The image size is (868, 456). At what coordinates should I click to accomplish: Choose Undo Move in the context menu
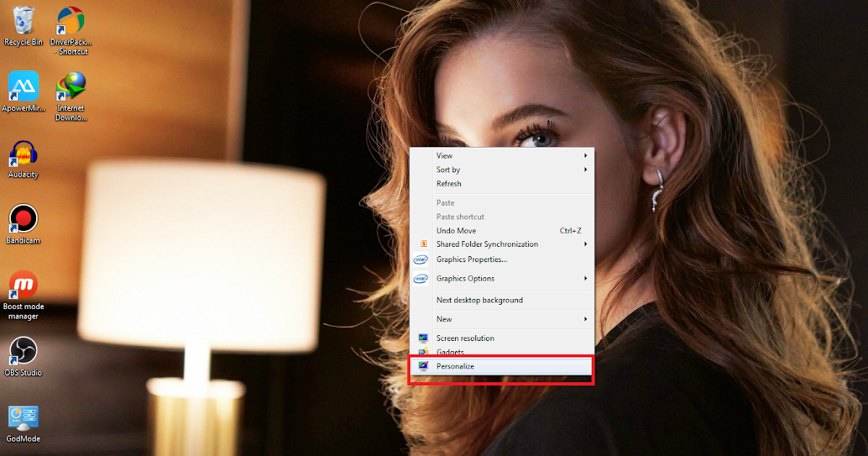(501, 231)
